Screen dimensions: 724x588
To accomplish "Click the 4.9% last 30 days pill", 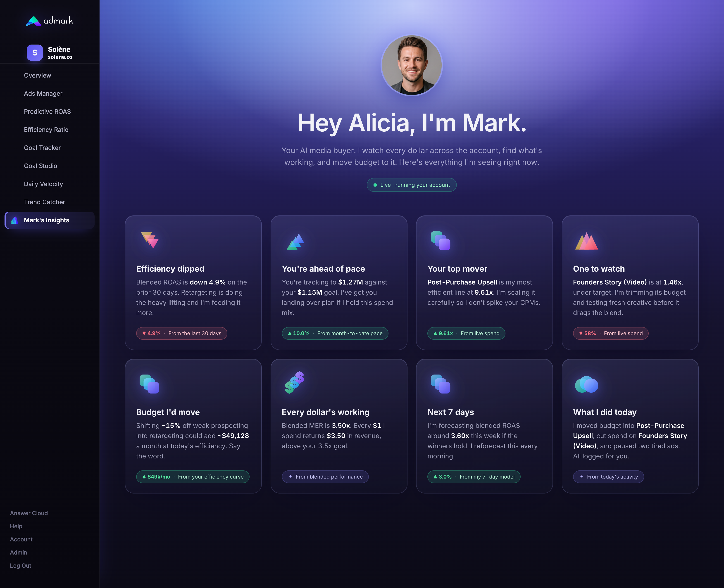I will pos(182,333).
